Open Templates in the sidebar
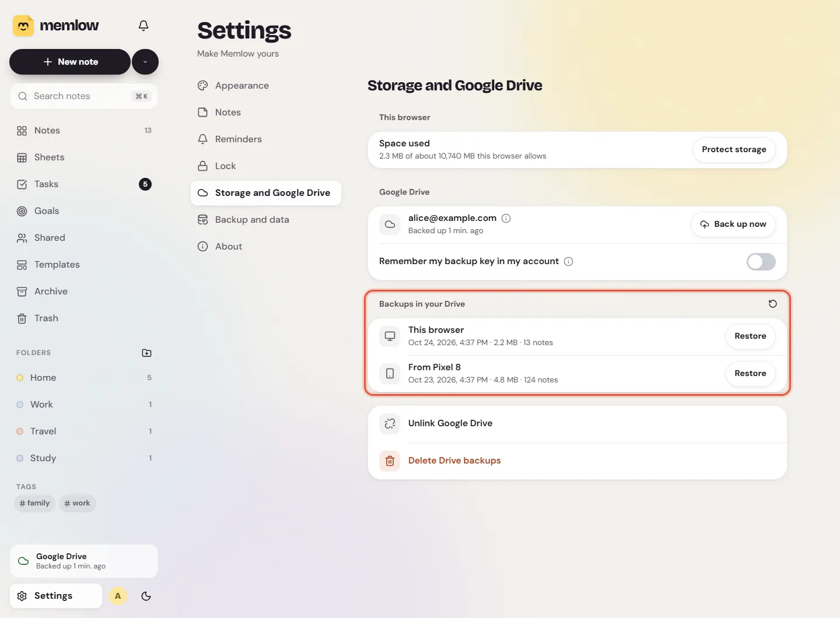Viewport: 840px width, 618px height. tap(84, 265)
